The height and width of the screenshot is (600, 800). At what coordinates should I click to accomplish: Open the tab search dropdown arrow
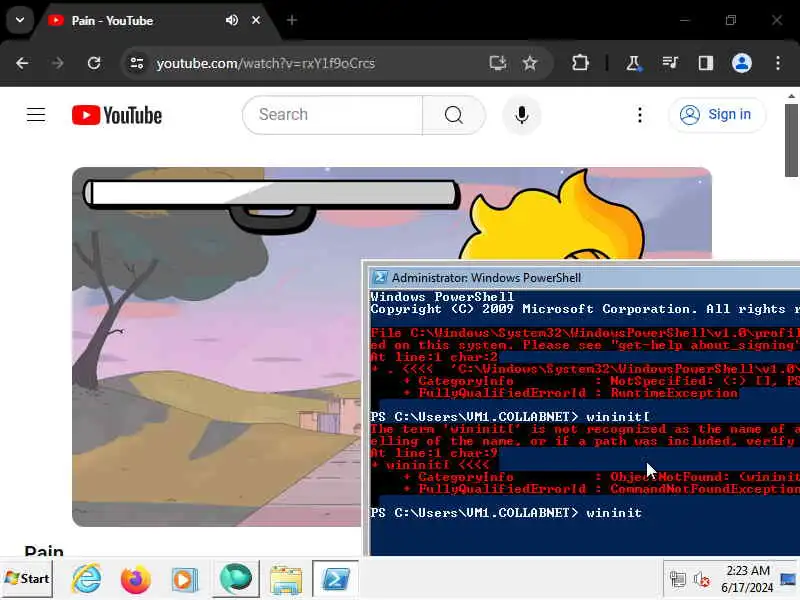coord(20,20)
